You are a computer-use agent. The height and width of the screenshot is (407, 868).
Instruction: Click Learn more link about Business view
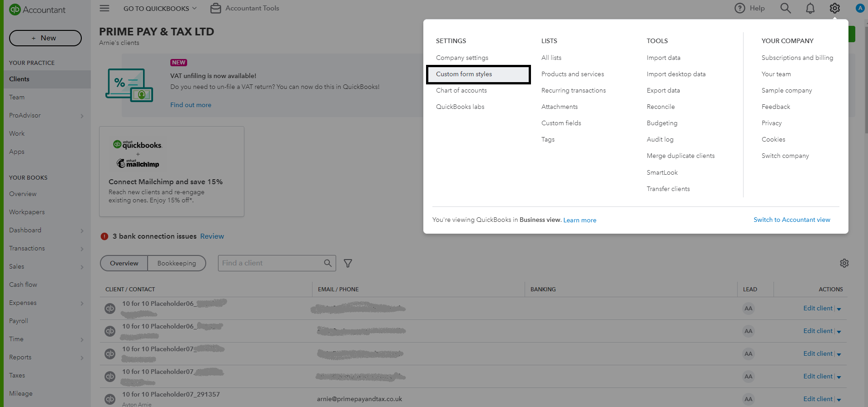[580, 220]
